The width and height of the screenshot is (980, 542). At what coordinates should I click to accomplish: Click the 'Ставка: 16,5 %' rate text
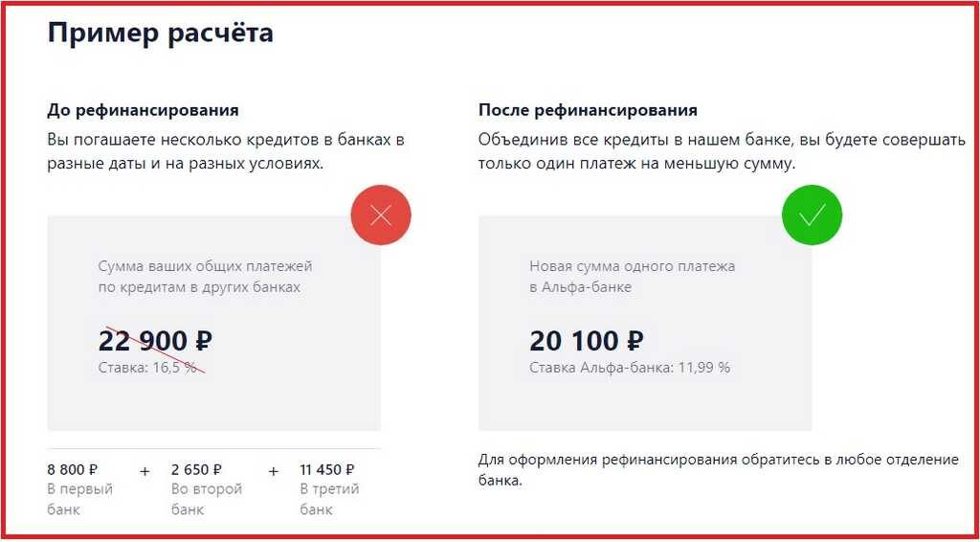tap(147, 368)
